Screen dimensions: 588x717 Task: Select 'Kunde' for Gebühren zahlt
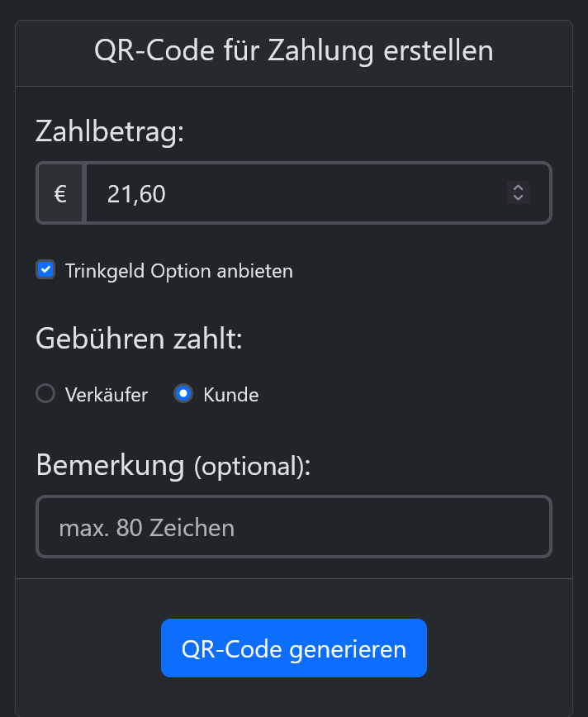click(x=183, y=394)
